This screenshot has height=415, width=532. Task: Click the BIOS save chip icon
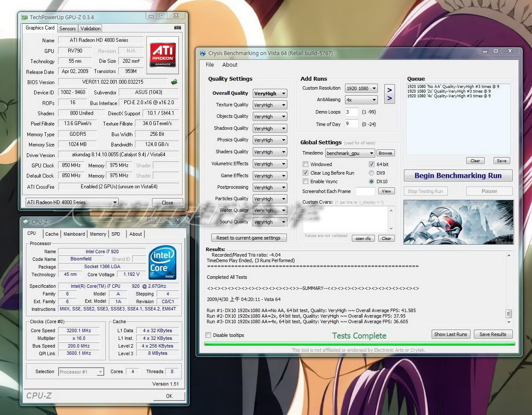(x=174, y=82)
